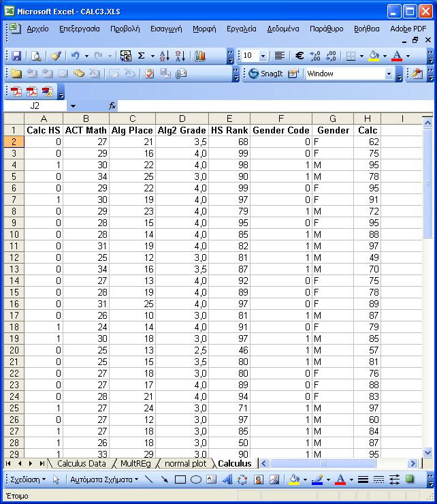
Task: Select the Gender Code header cell
Action: (281, 130)
